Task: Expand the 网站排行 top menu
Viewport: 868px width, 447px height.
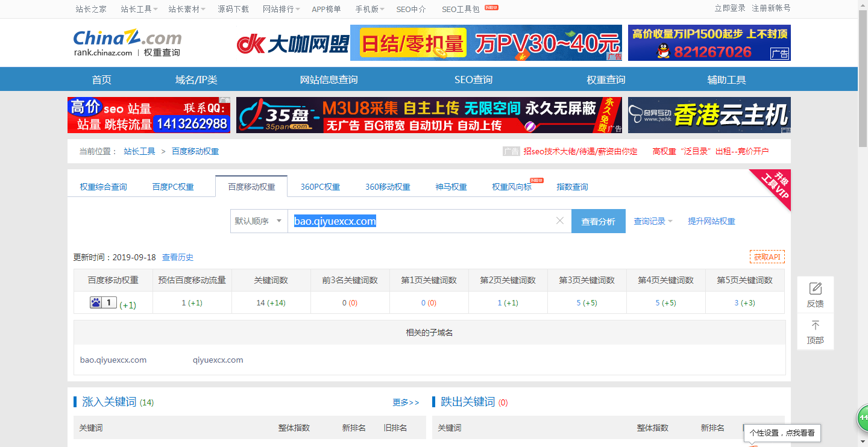Action: [282, 9]
